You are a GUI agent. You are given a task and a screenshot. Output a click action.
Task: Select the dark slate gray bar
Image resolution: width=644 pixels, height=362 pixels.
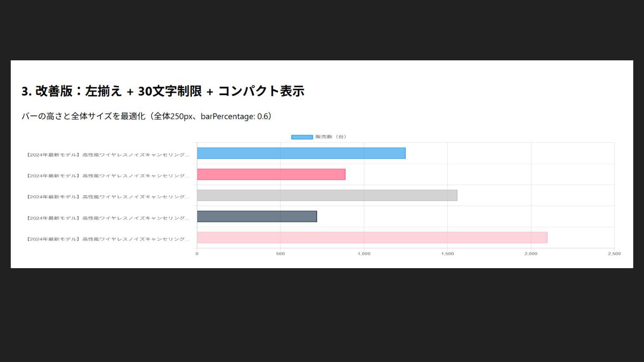tap(257, 216)
